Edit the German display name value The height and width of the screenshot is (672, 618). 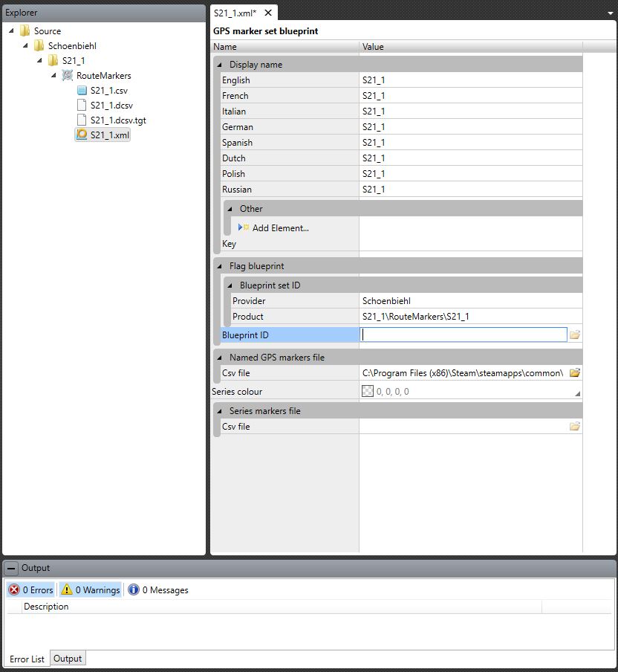click(x=471, y=127)
